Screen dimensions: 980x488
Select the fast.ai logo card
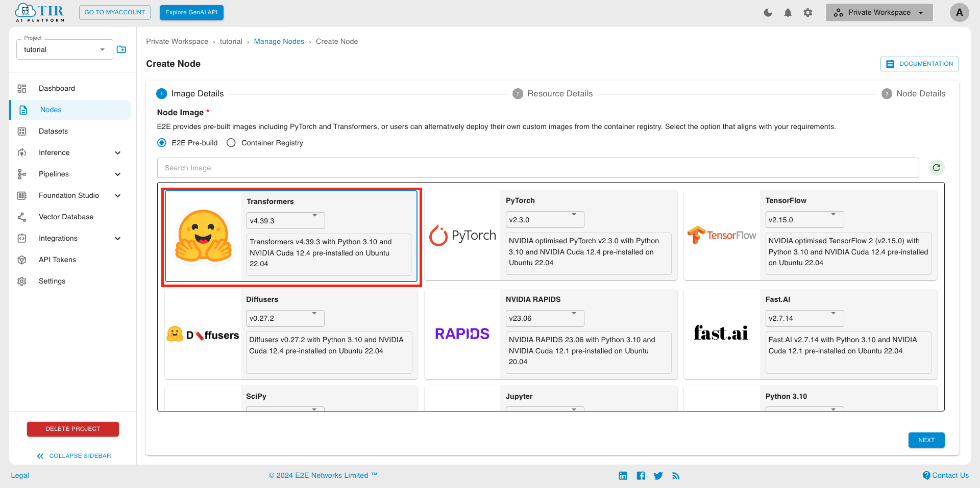721,333
